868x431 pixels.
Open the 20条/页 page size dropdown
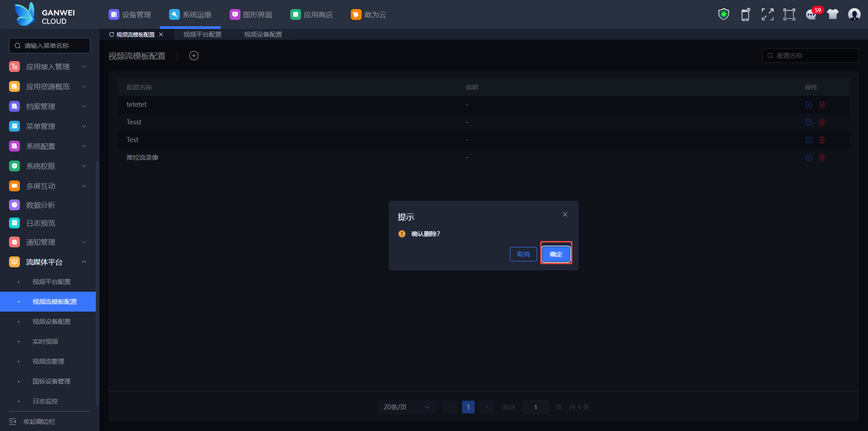click(x=407, y=407)
